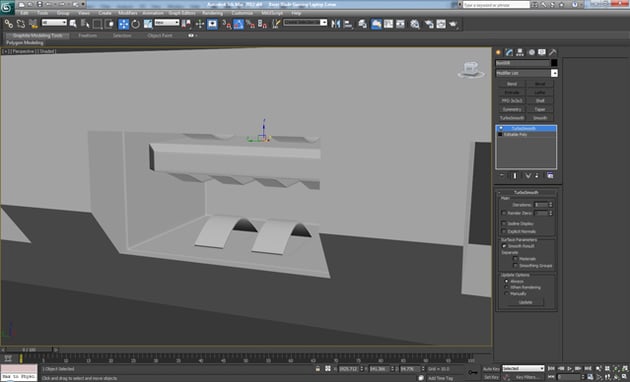630x382 pixels.
Task: Switch to the Display command panel
Action: [x=542, y=52]
